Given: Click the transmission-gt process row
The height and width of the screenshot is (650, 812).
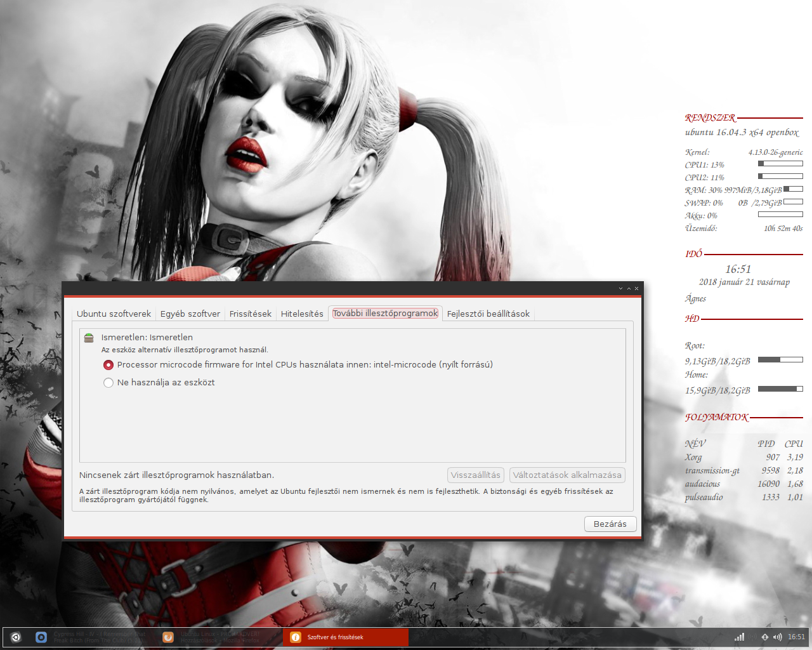Looking at the screenshot, I should click(x=744, y=470).
